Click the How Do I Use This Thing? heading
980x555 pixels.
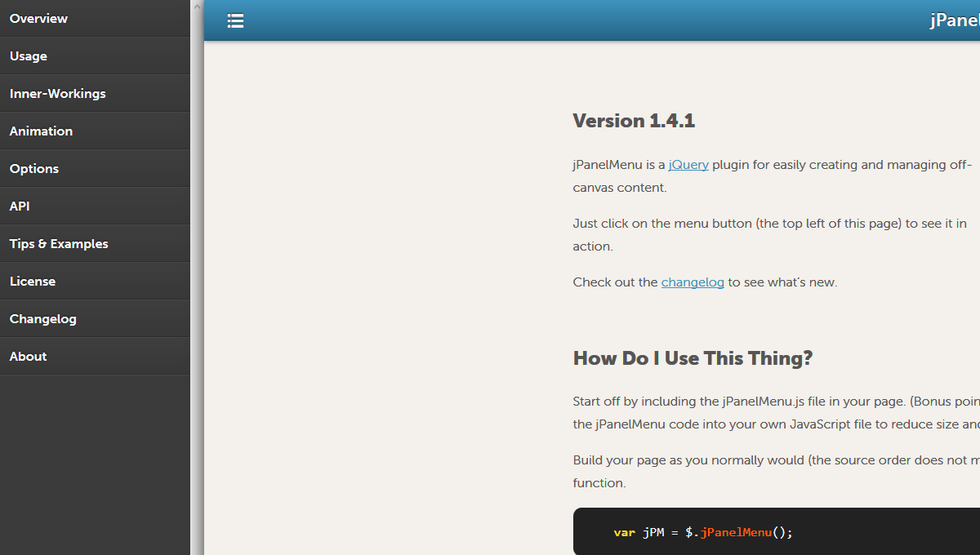693,358
